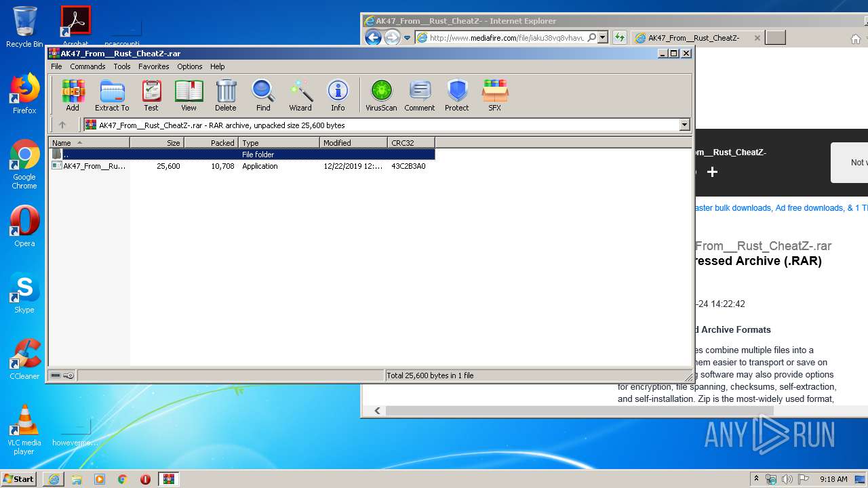Click the volume icon in system tray
The height and width of the screenshot is (488, 868).
pos(787,479)
